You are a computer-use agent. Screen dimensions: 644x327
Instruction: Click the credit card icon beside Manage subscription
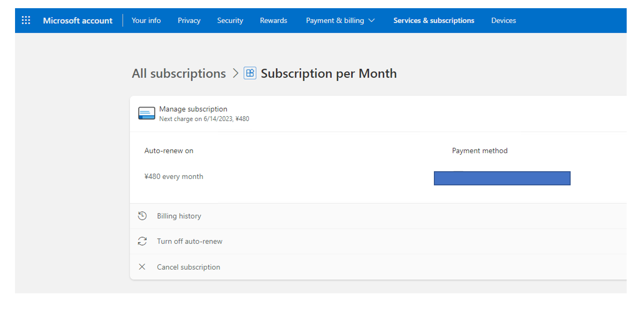[146, 112]
